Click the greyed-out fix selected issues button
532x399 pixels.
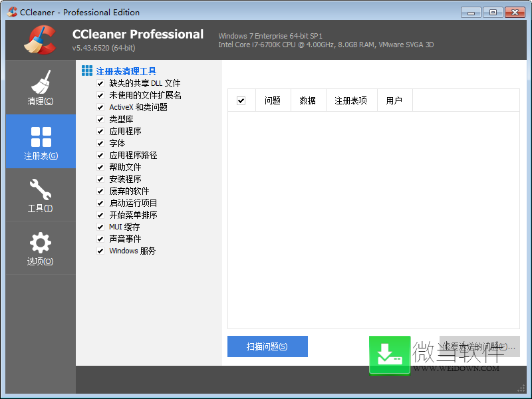(479, 346)
